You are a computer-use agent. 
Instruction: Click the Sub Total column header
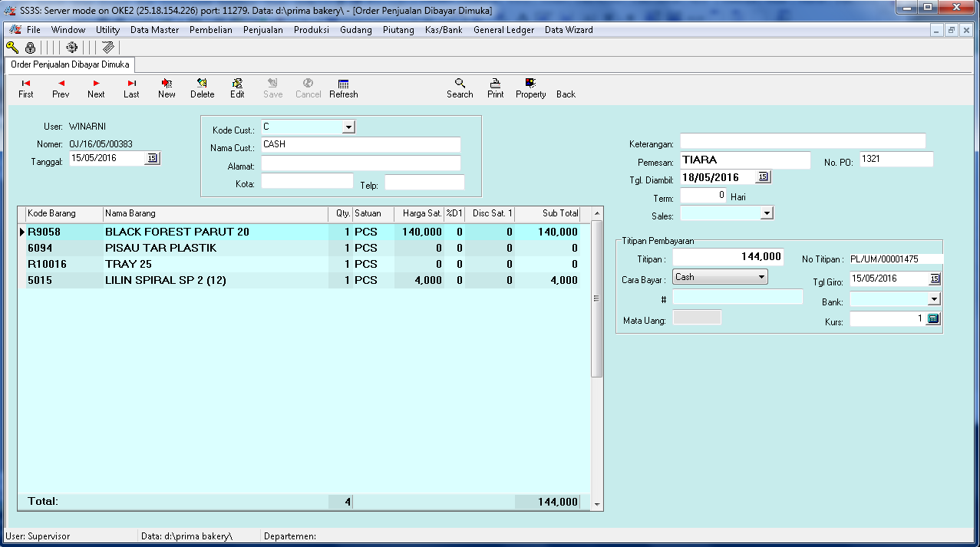547,213
